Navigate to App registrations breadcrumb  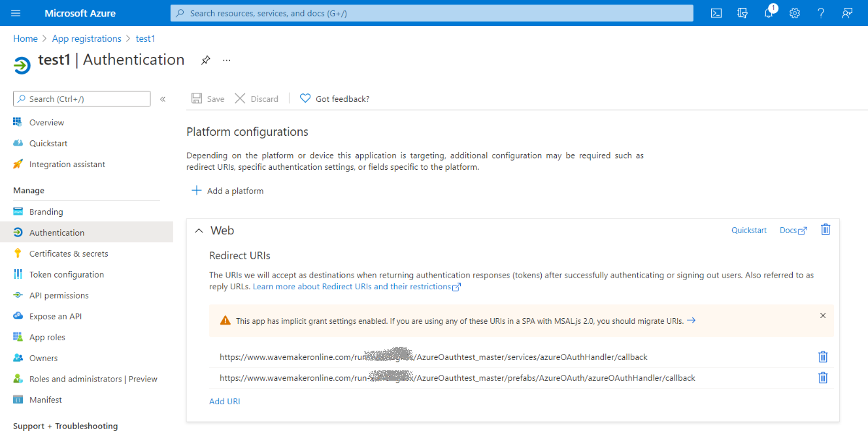pyautogui.click(x=87, y=39)
